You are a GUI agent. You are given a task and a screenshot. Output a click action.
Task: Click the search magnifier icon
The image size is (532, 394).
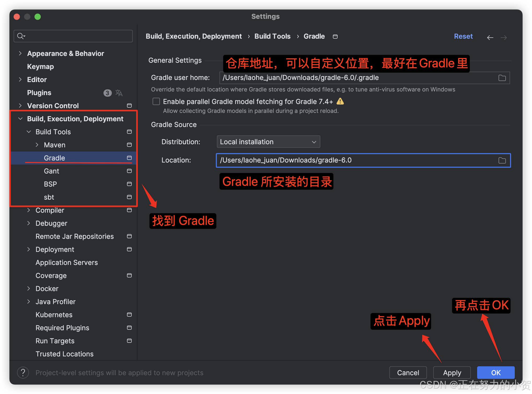coord(21,36)
